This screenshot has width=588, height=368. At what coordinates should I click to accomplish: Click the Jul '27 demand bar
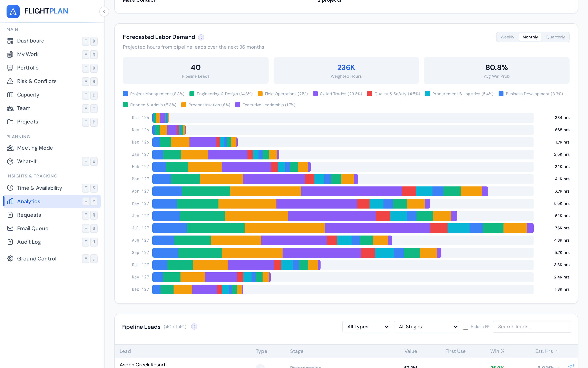(343, 228)
